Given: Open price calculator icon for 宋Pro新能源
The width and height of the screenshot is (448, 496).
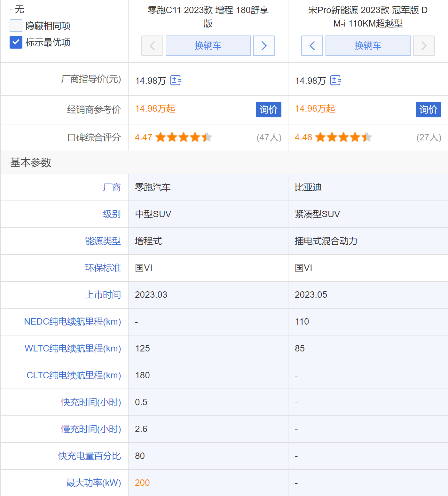Looking at the screenshot, I should [x=336, y=80].
